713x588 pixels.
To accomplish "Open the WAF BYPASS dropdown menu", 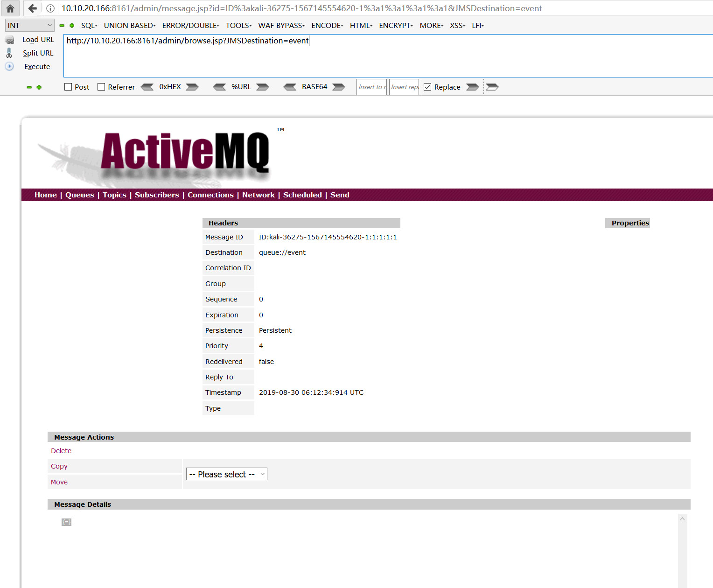I will (x=281, y=25).
